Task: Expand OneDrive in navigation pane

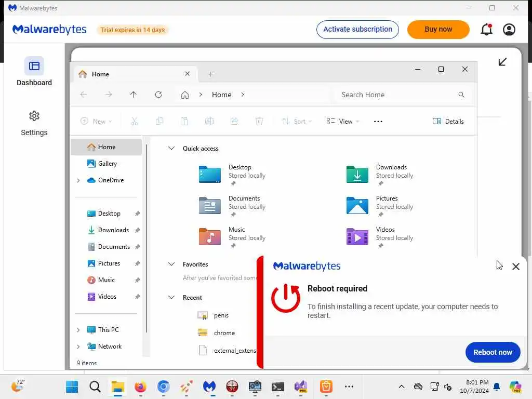Action: pos(78,180)
